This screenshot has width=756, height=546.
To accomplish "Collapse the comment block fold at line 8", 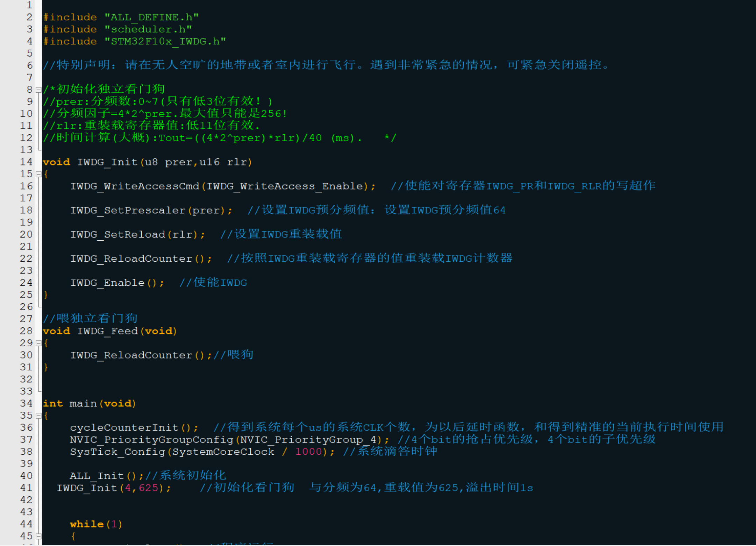I will click(x=38, y=90).
